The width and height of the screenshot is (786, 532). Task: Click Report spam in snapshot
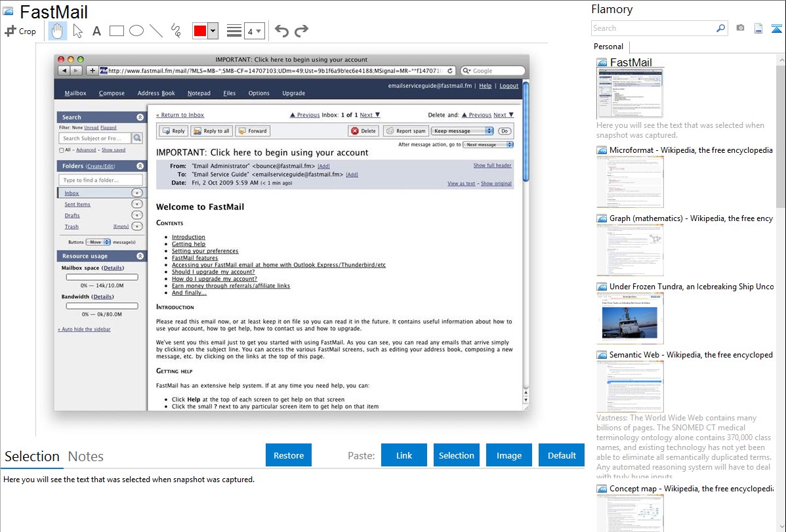pyautogui.click(x=406, y=131)
